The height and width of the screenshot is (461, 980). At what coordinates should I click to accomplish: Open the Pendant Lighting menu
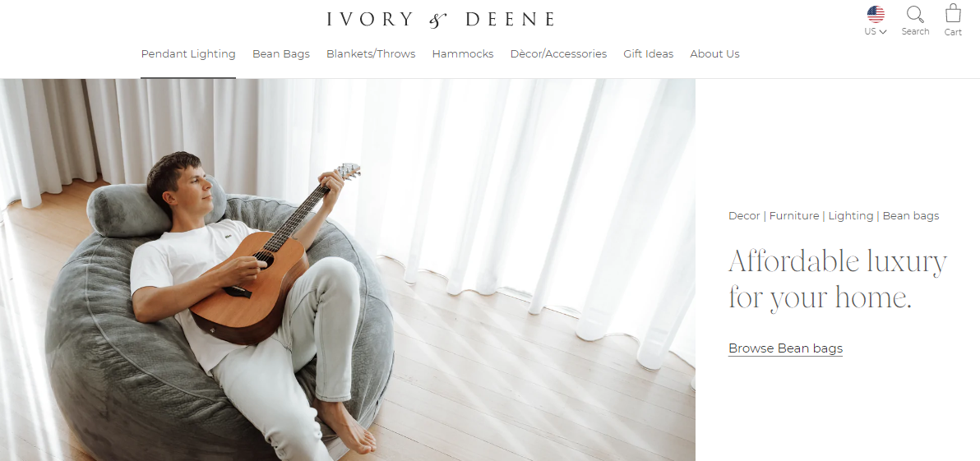pos(188,53)
